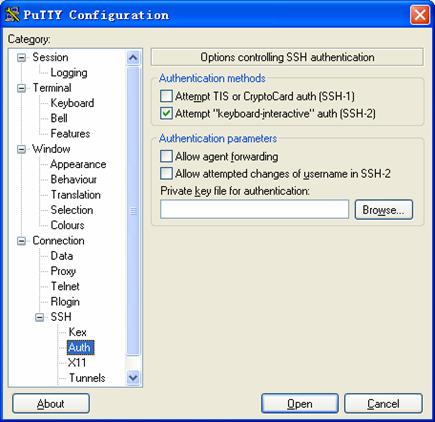The width and height of the screenshot is (435, 422).
Task: Collapse the SSH subtree
Action: [x=39, y=317]
